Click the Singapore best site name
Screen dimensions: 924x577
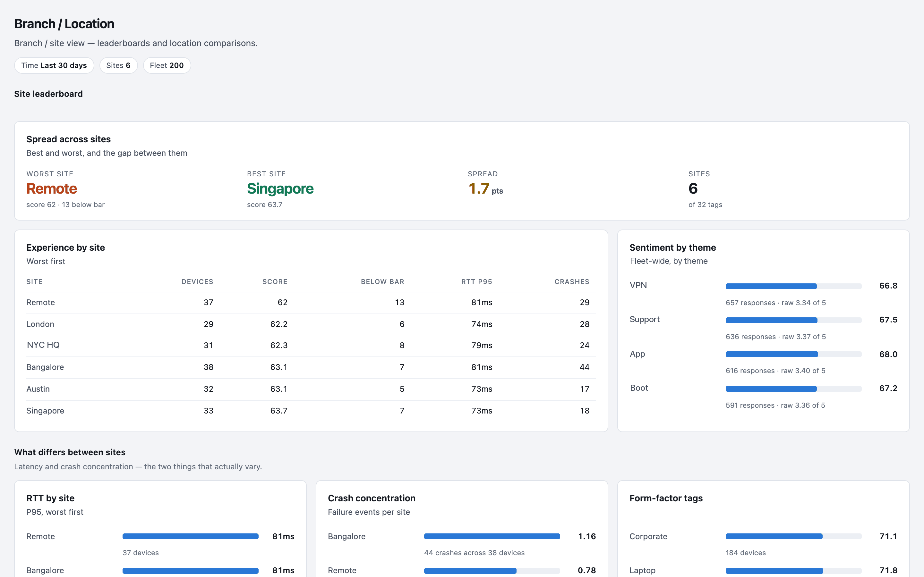pyautogui.click(x=280, y=188)
